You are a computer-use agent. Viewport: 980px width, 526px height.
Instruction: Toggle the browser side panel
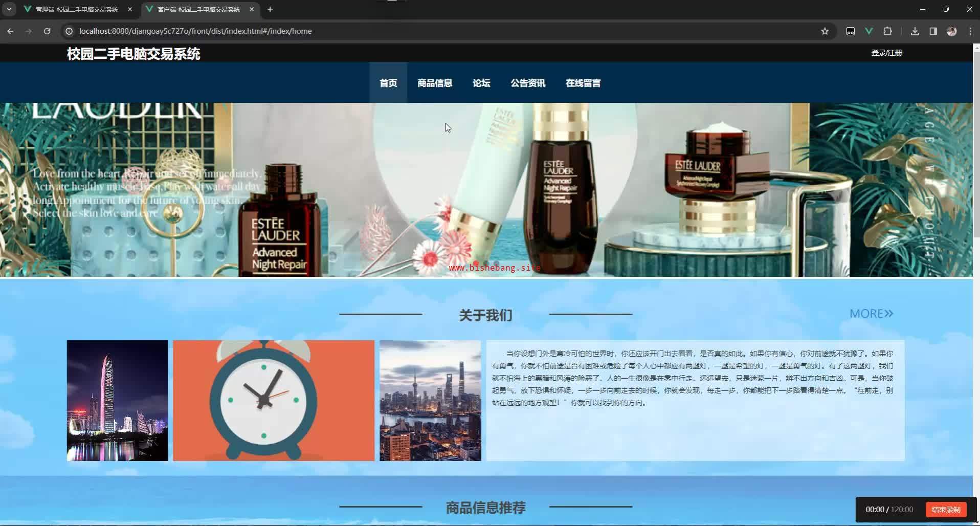click(933, 31)
